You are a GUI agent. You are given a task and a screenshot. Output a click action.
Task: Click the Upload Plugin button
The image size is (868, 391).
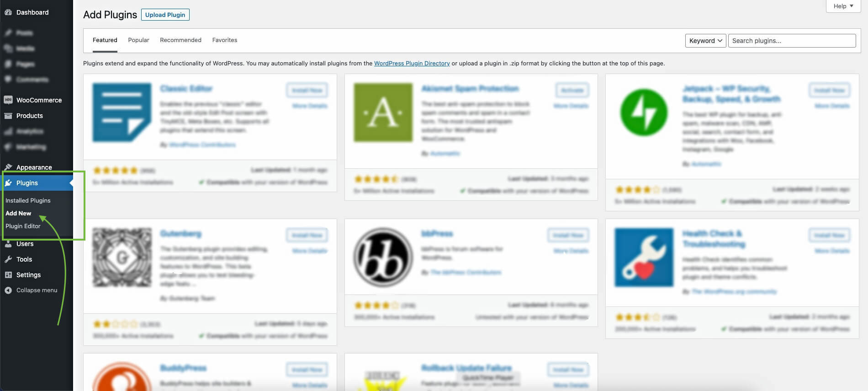[165, 15]
